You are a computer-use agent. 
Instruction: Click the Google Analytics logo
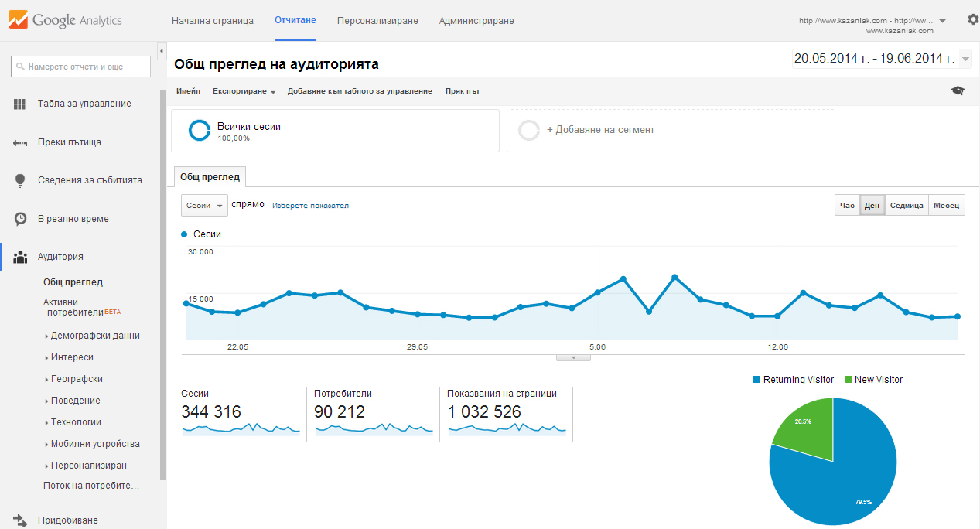tap(66, 20)
